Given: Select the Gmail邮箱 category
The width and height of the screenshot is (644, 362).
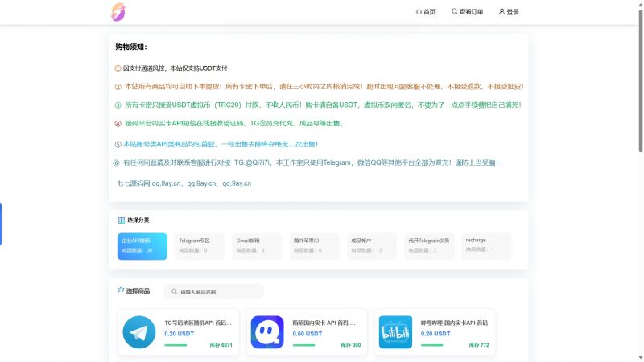Looking at the screenshot, I should point(257,246).
